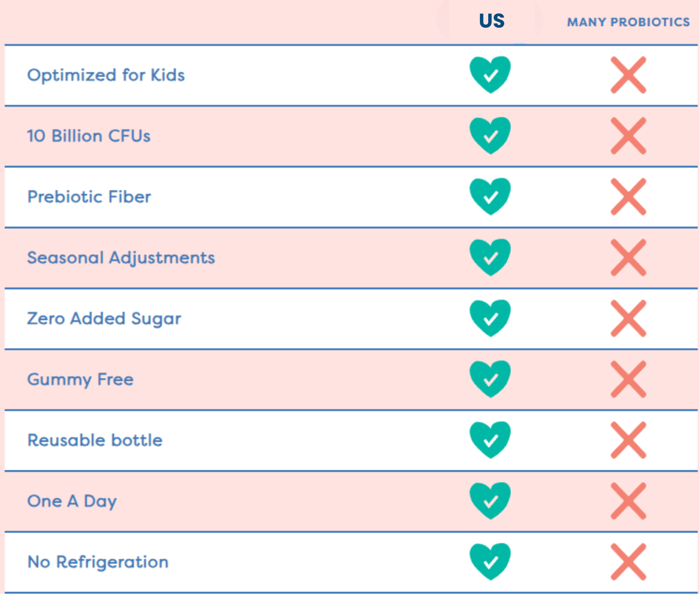The width and height of the screenshot is (700, 594).
Task: Select the Many Probiotics column header
Action: (x=628, y=22)
